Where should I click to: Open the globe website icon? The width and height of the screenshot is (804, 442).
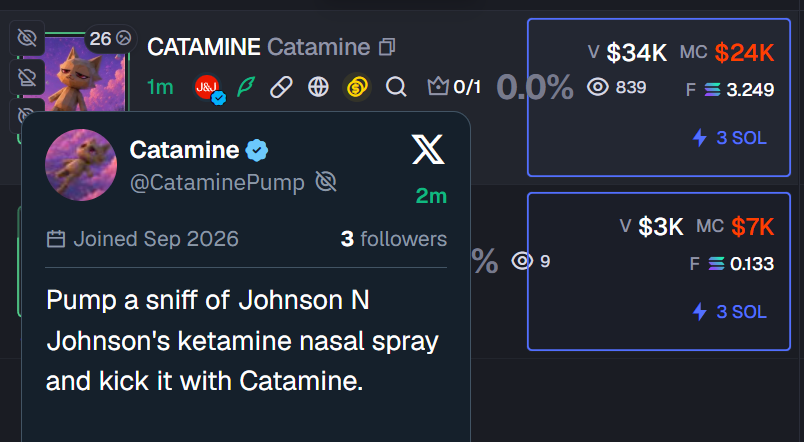point(318,87)
